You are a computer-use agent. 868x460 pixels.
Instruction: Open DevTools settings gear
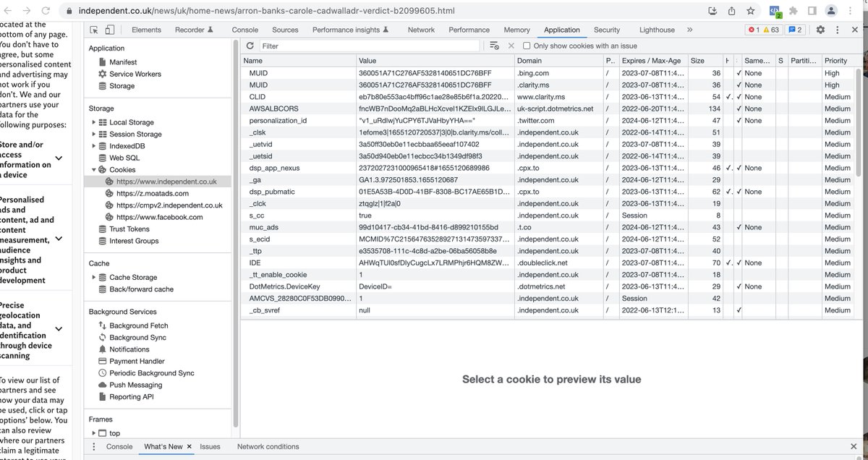pos(820,30)
